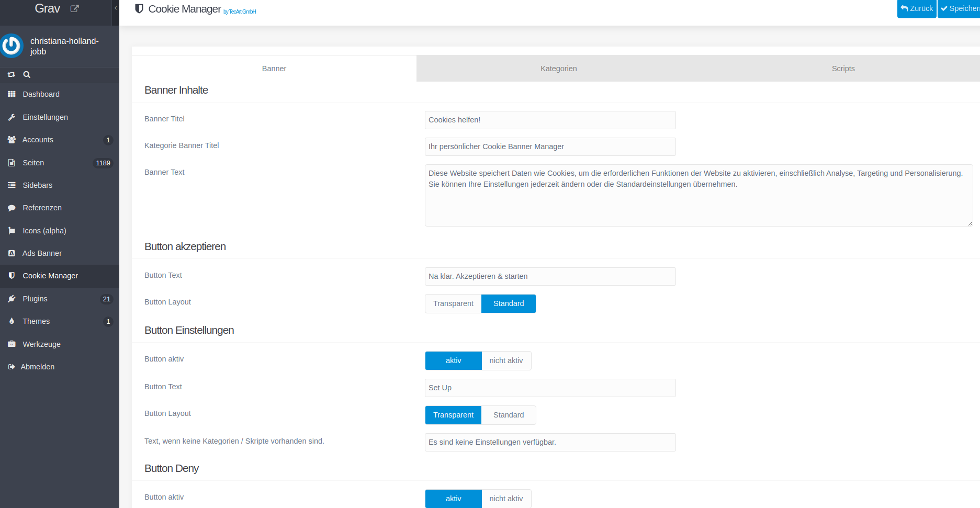Image resolution: width=980 pixels, height=508 pixels.
Task: Open the sidebar search magnifier
Action: tap(27, 75)
